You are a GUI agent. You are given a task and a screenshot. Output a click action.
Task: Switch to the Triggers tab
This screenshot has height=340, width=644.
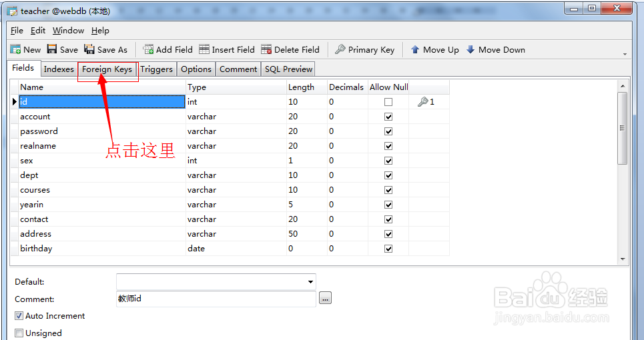pos(156,69)
